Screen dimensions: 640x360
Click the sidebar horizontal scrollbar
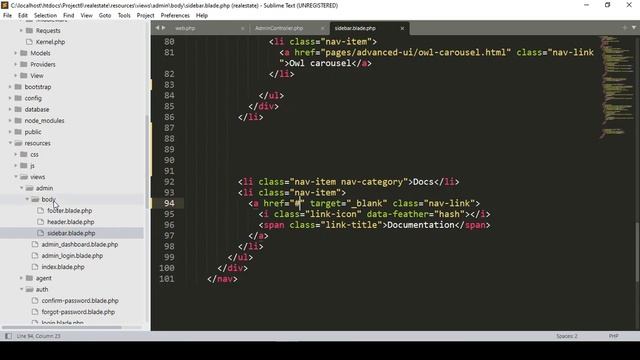(x=61, y=327)
